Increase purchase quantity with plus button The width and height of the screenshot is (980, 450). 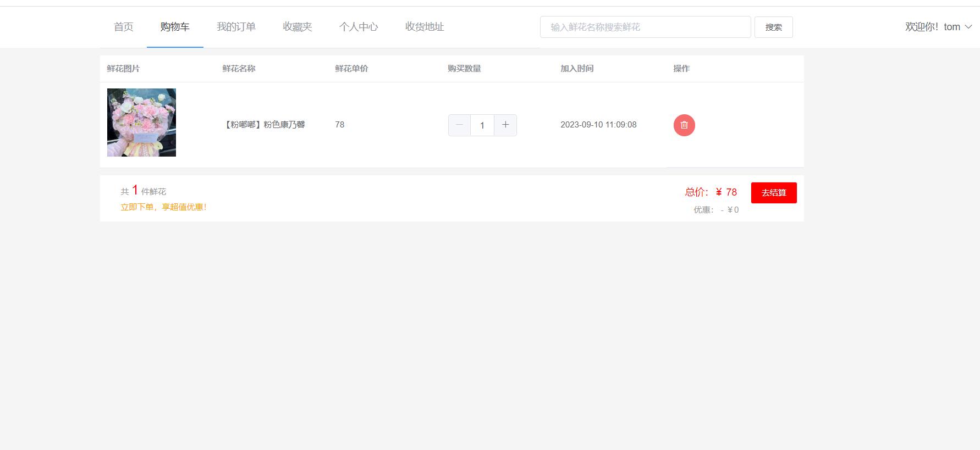[x=505, y=125]
